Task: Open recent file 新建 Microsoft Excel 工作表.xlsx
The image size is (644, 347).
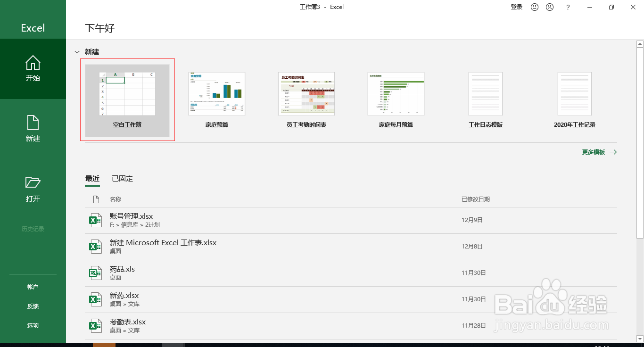Action: click(x=351, y=247)
